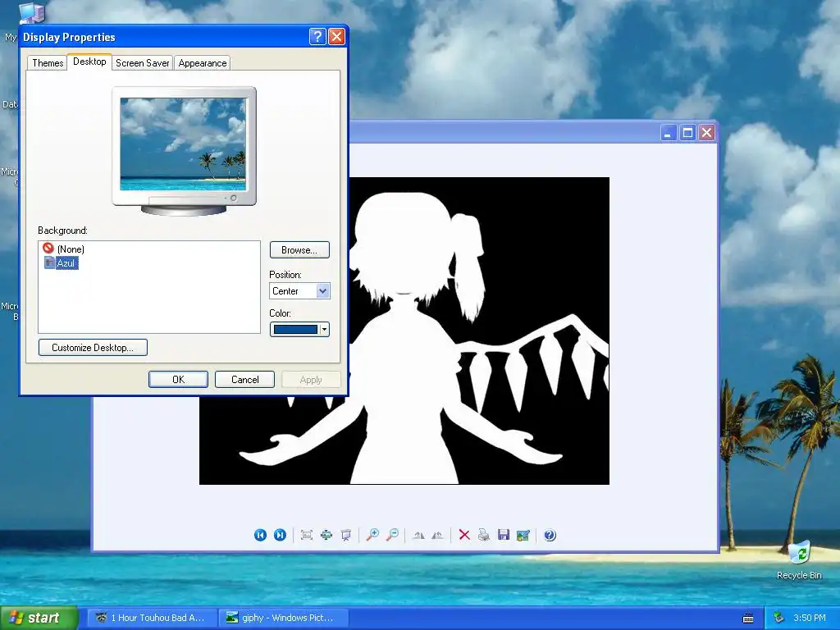Zoom in with the magnifier plus icon
The width and height of the screenshot is (840, 630).
click(372, 535)
